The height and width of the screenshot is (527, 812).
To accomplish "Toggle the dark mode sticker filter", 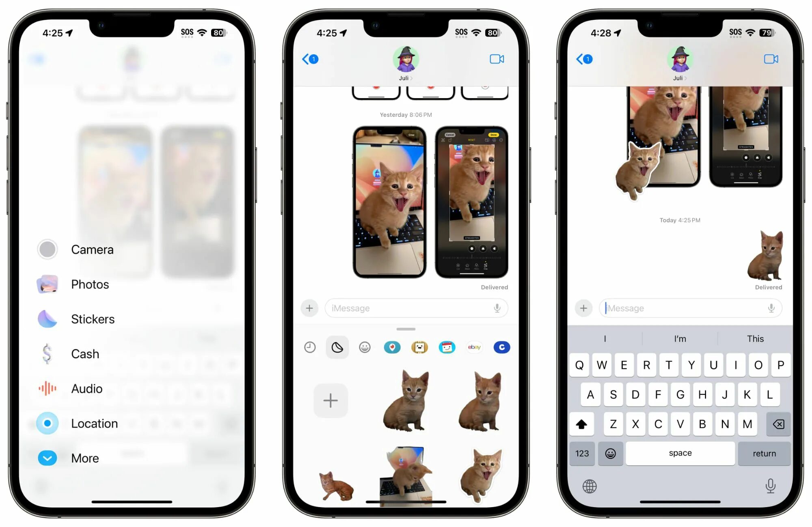I will point(338,347).
